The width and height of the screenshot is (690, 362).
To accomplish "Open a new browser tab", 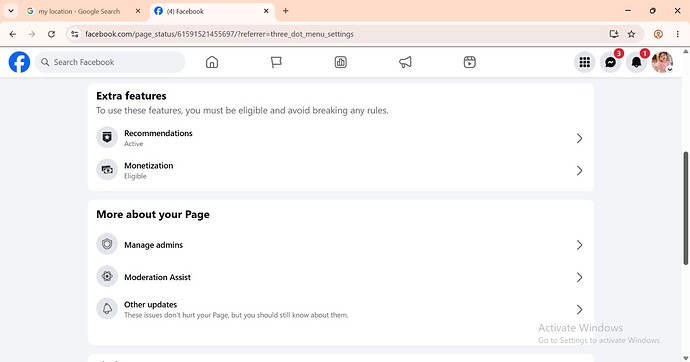I will [x=286, y=11].
